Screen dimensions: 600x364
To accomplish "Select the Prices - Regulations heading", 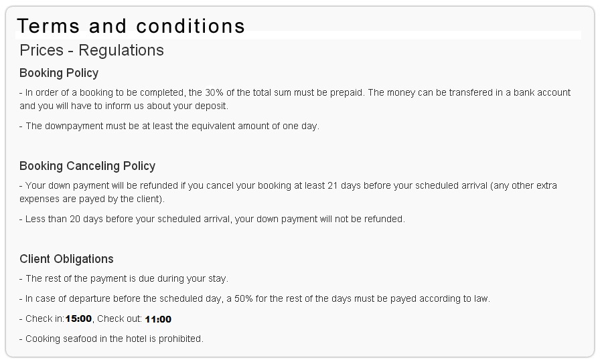I will tap(92, 50).
